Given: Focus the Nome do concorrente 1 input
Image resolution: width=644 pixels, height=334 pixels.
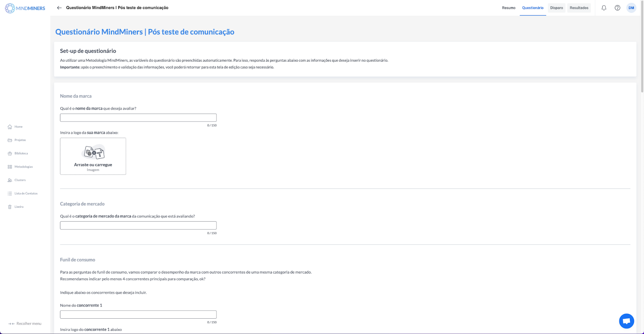Looking at the screenshot, I should [138, 315].
